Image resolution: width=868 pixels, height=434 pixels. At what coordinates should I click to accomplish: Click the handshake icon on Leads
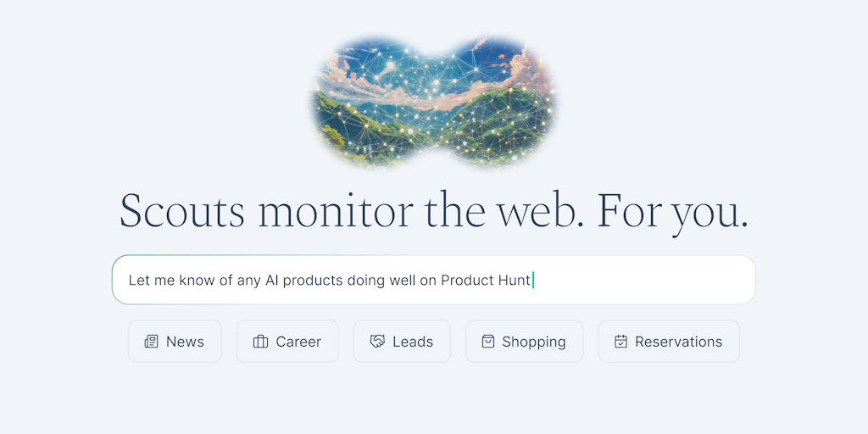pyautogui.click(x=378, y=342)
